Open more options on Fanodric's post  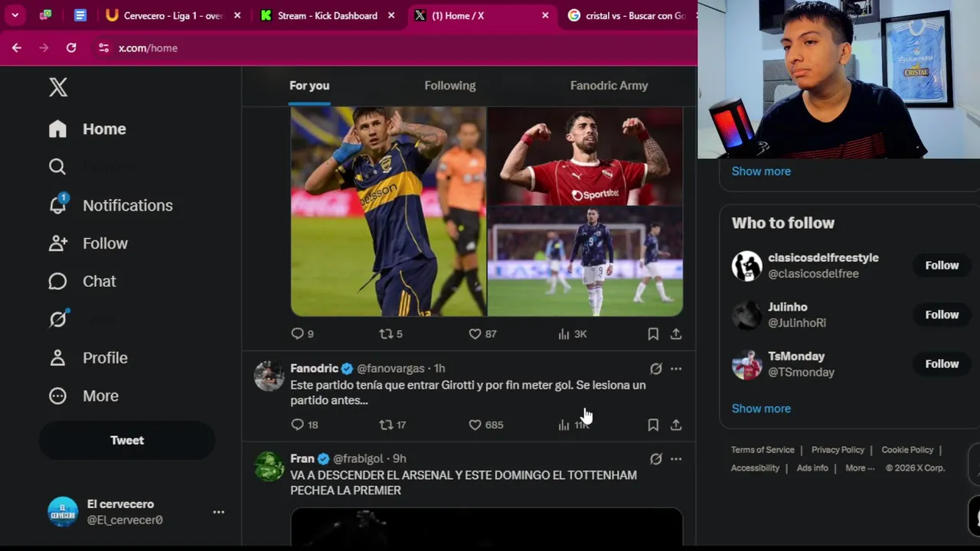tap(676, 369)
